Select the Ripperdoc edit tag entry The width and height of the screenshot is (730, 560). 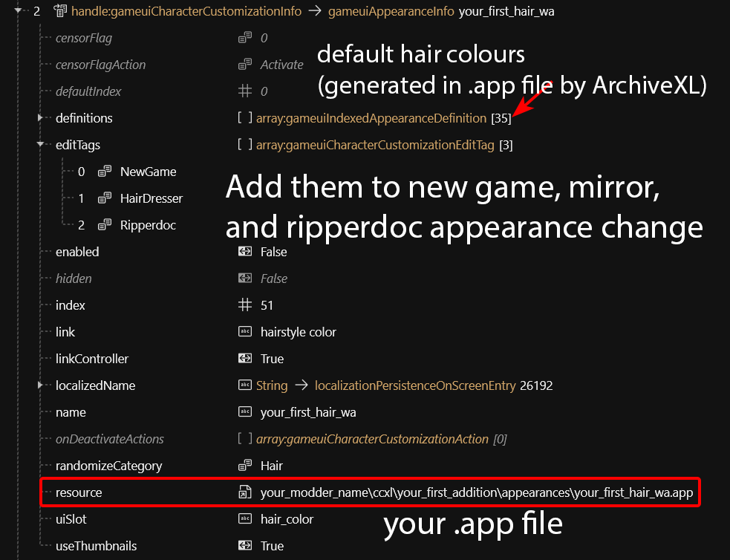[148, 225]
